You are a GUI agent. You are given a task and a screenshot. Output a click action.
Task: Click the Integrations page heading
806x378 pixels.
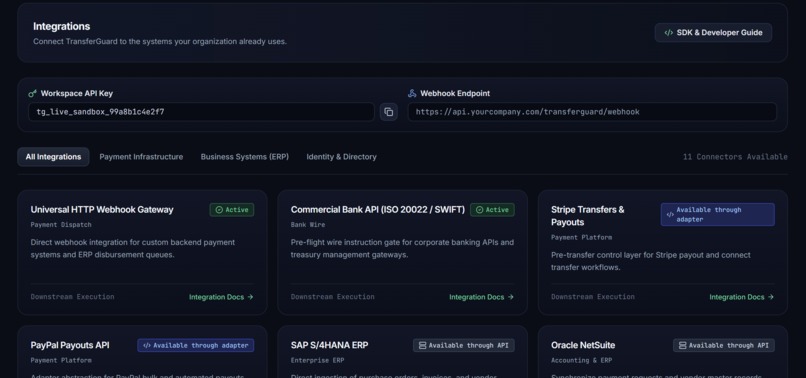(x=62, y=26)
